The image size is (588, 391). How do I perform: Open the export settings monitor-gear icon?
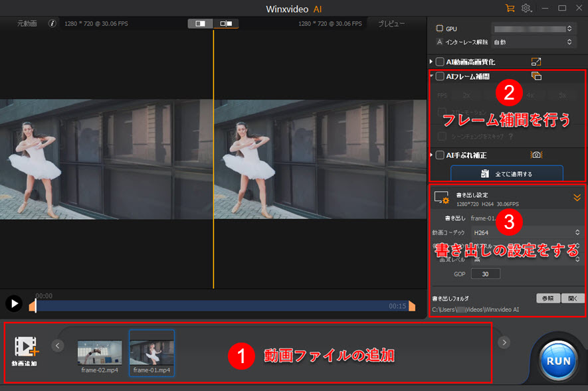441,197
